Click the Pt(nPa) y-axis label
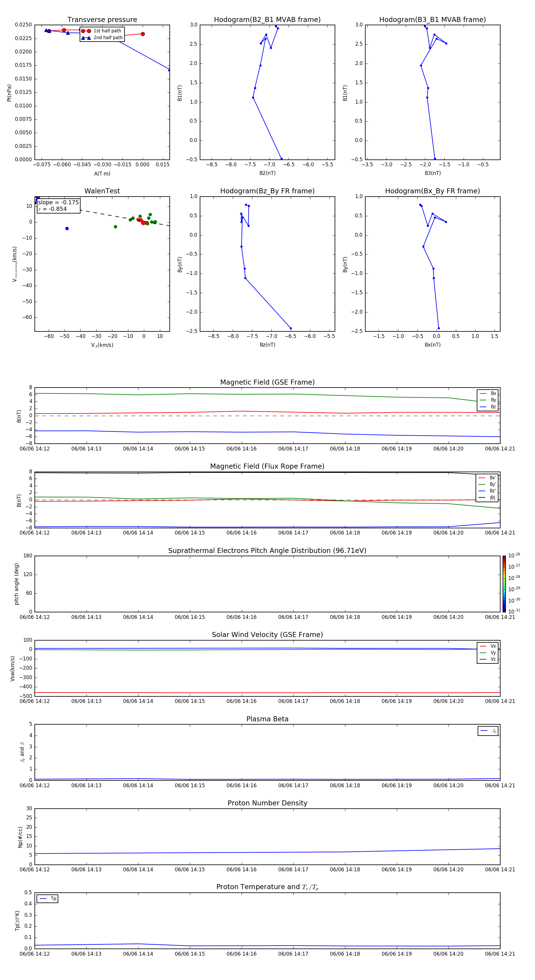This screenshot has width=535, height=980. (x=9, y=92)
